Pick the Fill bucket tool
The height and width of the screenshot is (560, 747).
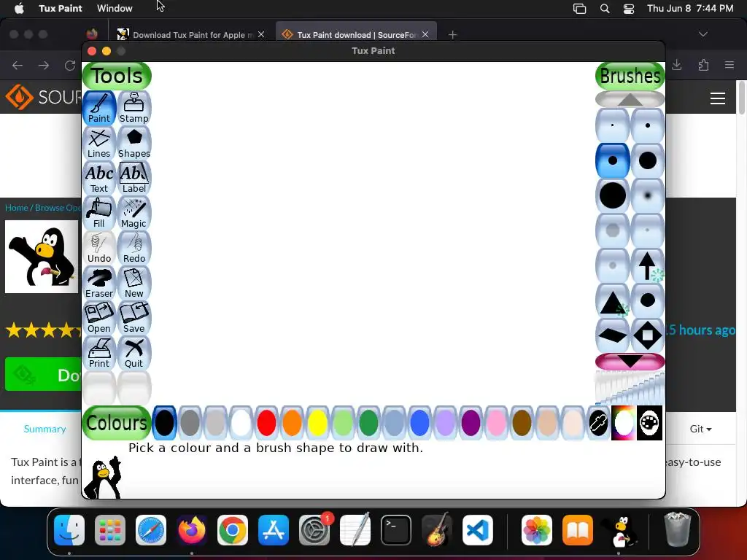click(x=99, y=213)
